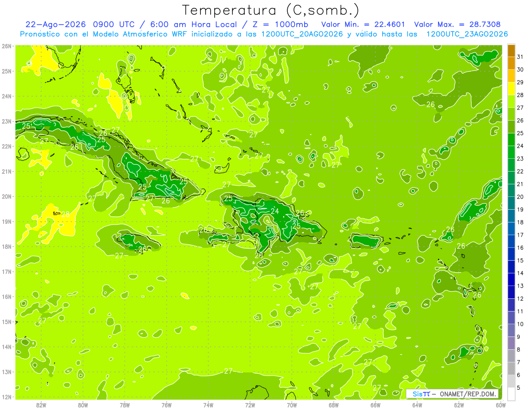Select the teal legend swatch between 19 and 20
This screenshot has height=411, width=532.
click(511, 203)
